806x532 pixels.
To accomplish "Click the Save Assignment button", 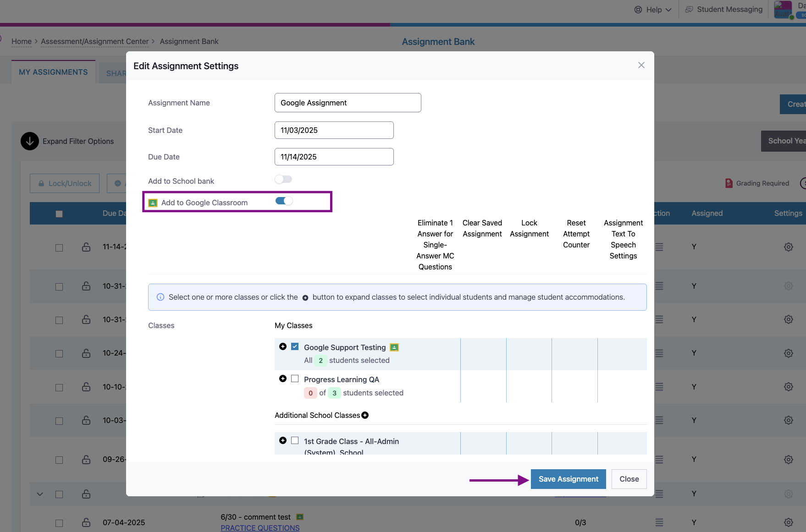I will coord(568,479).
